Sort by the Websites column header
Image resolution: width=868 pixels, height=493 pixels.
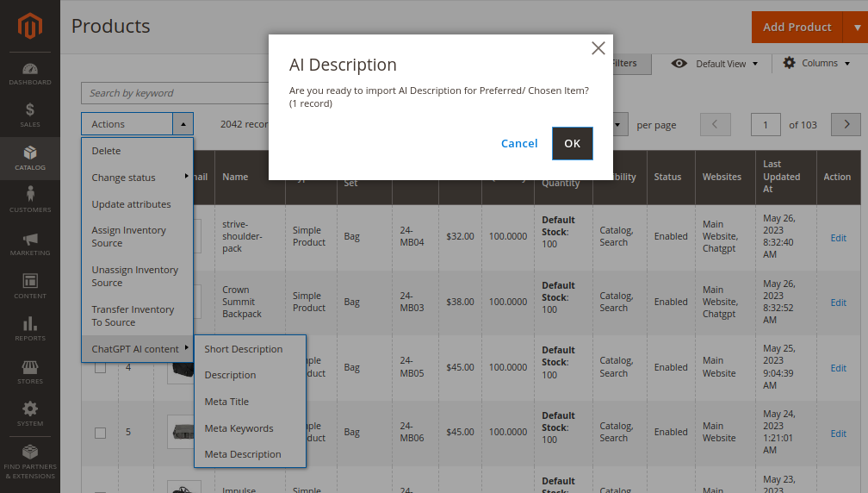coord(725,177)
